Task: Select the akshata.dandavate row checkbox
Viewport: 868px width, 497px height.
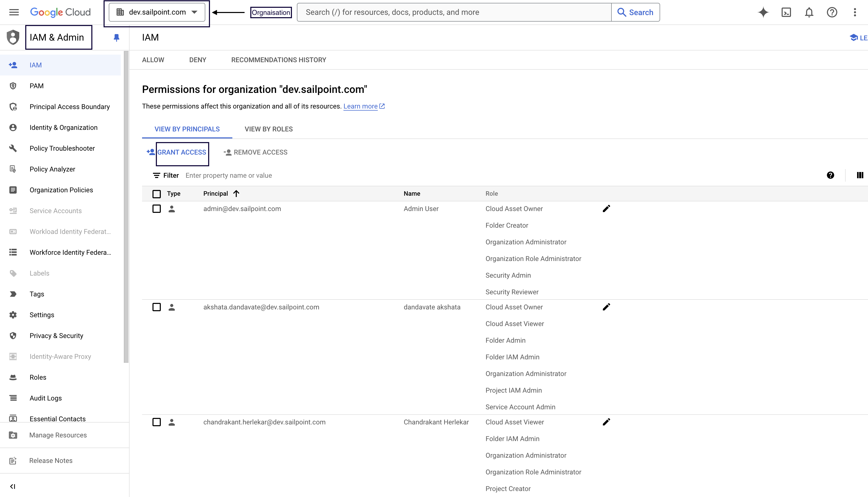Action: (157, 307)
